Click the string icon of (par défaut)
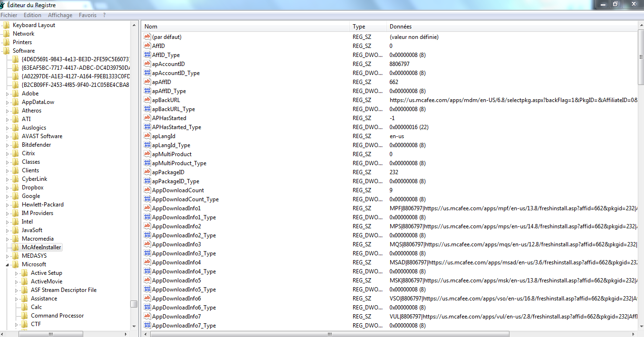644x337 pixels. pos(147,37)
